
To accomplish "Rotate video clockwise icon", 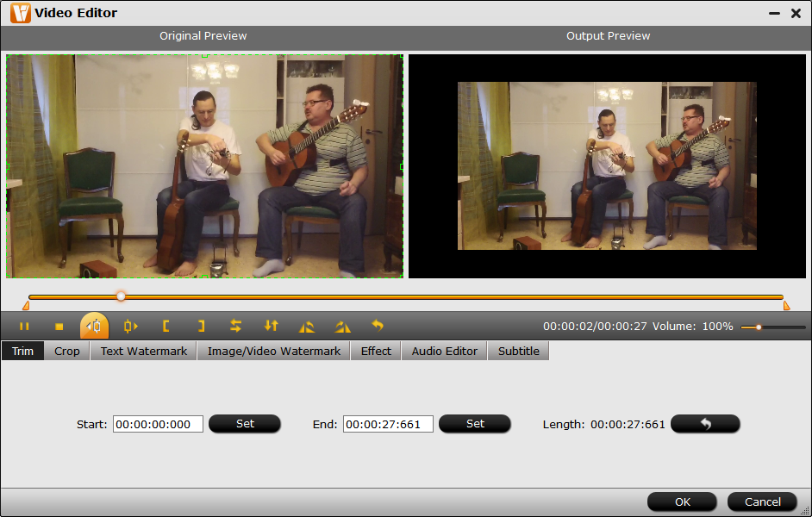I will pyautogui.click(x=342, y=327).
